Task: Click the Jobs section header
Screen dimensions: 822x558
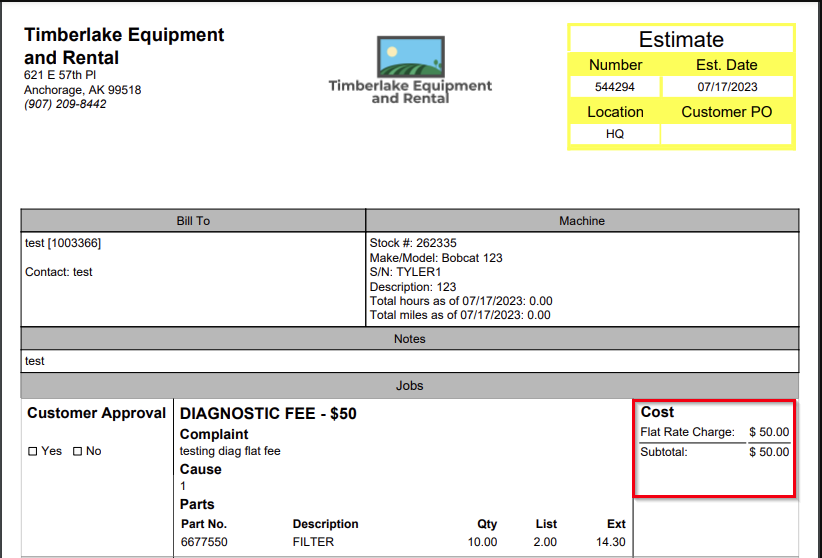Action: (x=410, y=385)
